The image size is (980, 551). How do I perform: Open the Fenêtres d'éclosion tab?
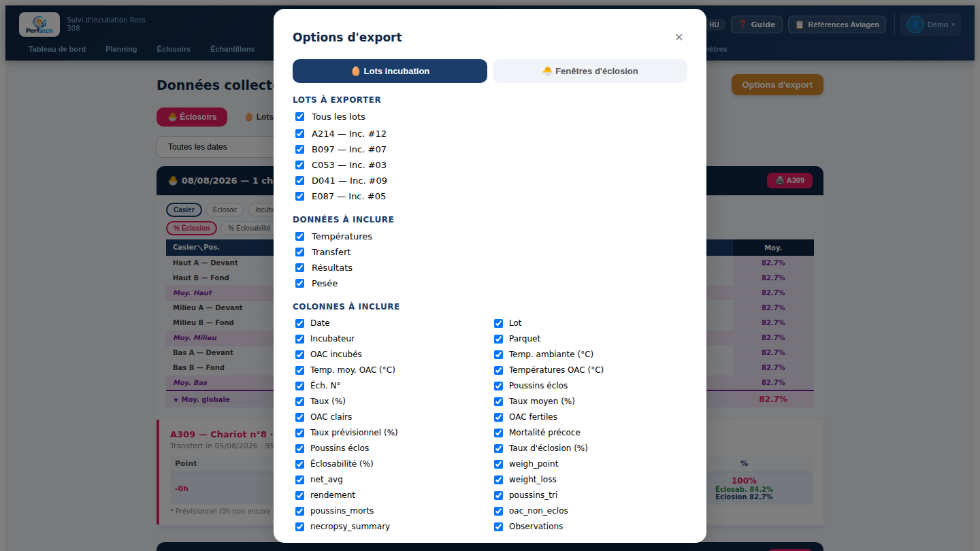tap(590, 71)
